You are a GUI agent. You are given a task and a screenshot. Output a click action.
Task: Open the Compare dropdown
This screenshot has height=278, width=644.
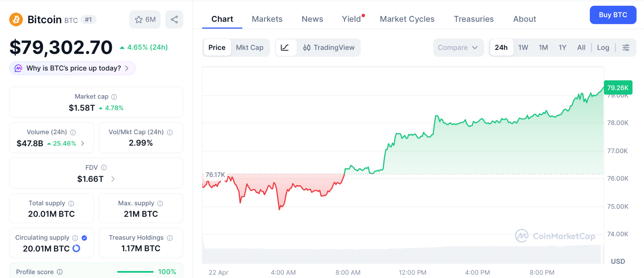point(458,47)
